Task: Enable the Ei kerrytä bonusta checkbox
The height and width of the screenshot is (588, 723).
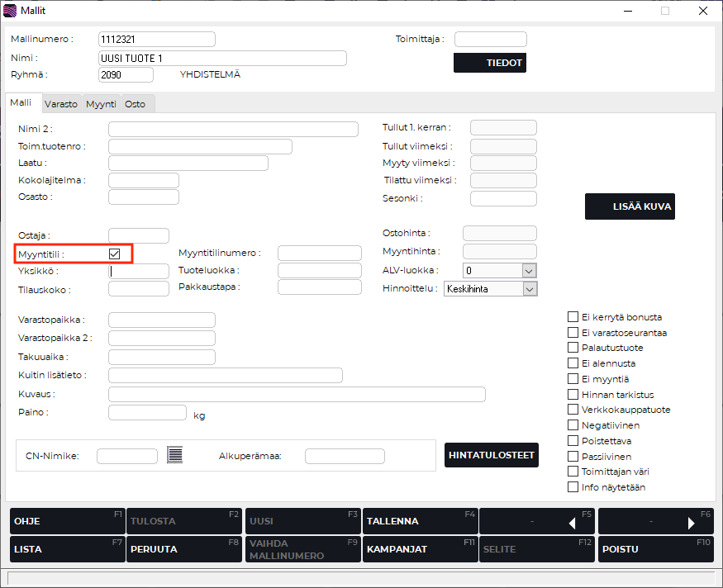Action: [x=573, y=317]
